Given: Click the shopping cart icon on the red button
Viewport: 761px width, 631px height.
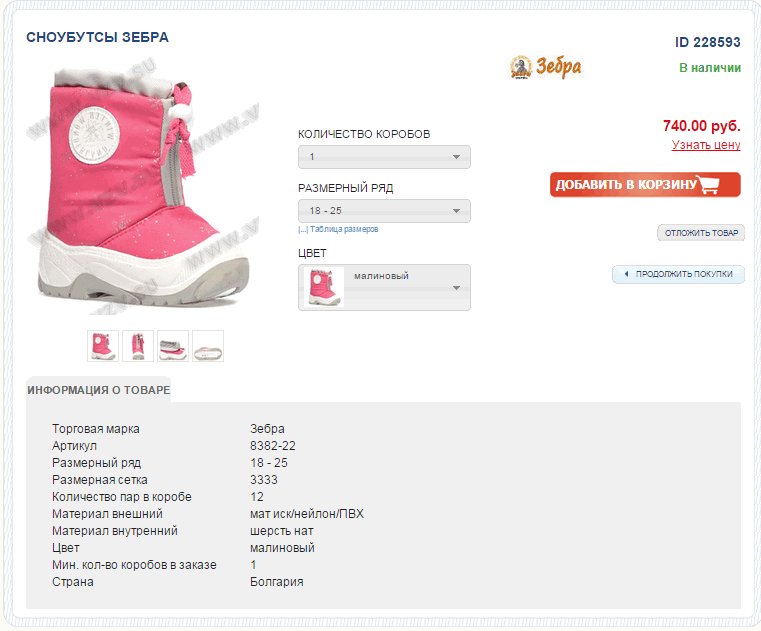Looking at the screenshot, I should point(709,185).
